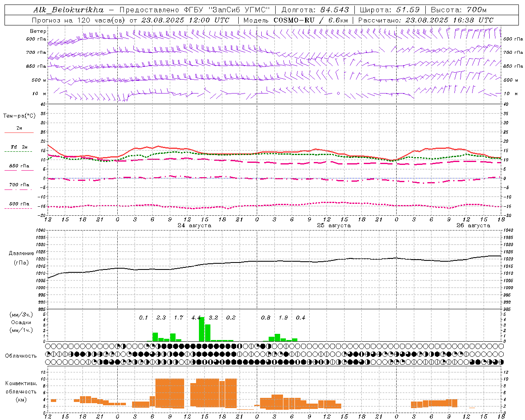
Task: Click the 'Облачность' cloudiness label
Action: [21, 356]
